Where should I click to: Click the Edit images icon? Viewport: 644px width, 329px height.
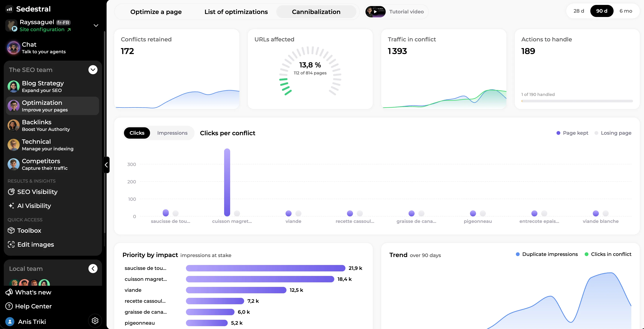[11, 245]
